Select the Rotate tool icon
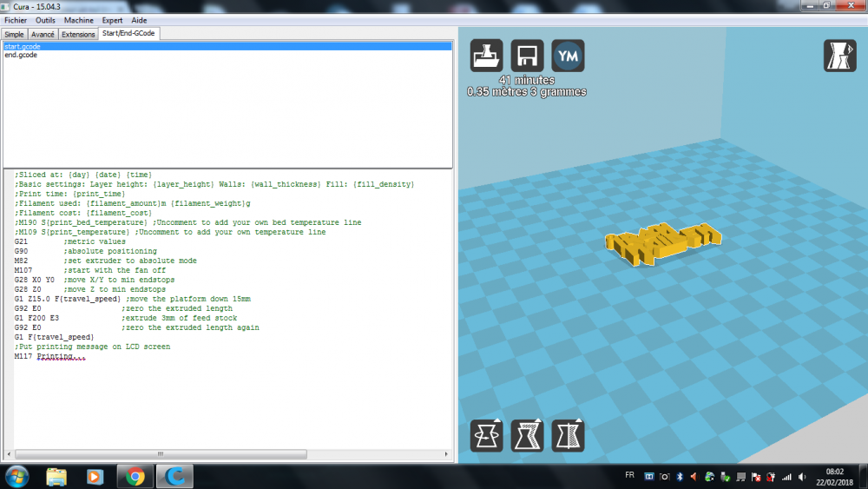868x489 pixels. [487, 435]
